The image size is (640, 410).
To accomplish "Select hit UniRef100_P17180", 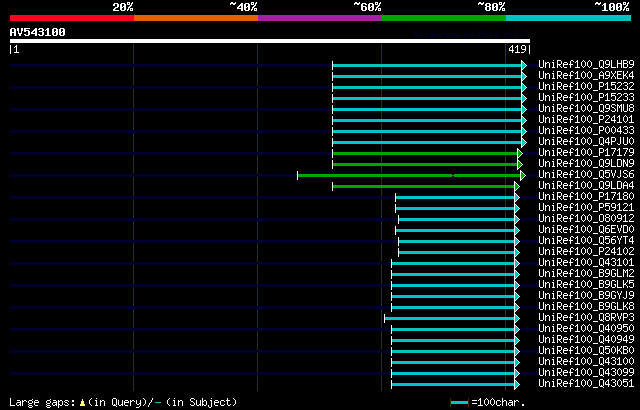I will [586, 197].
